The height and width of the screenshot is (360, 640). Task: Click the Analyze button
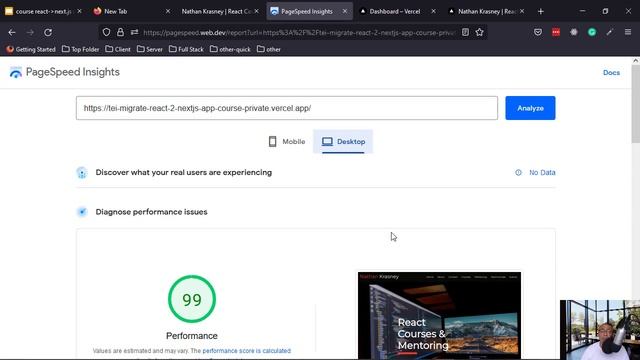530,108
